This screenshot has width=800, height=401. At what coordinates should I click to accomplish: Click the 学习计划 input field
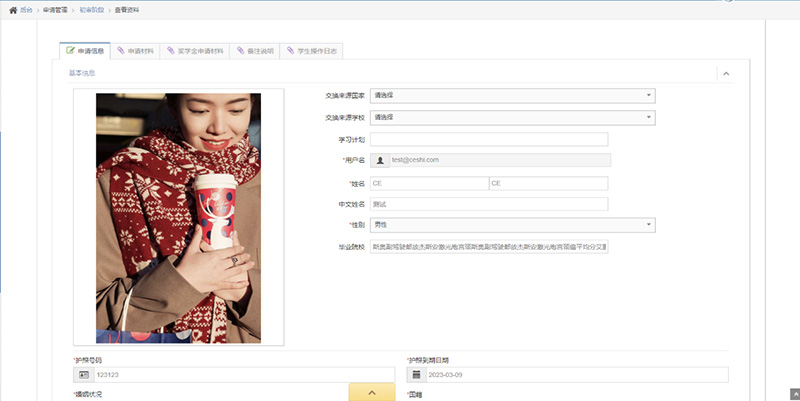[488, 139]
